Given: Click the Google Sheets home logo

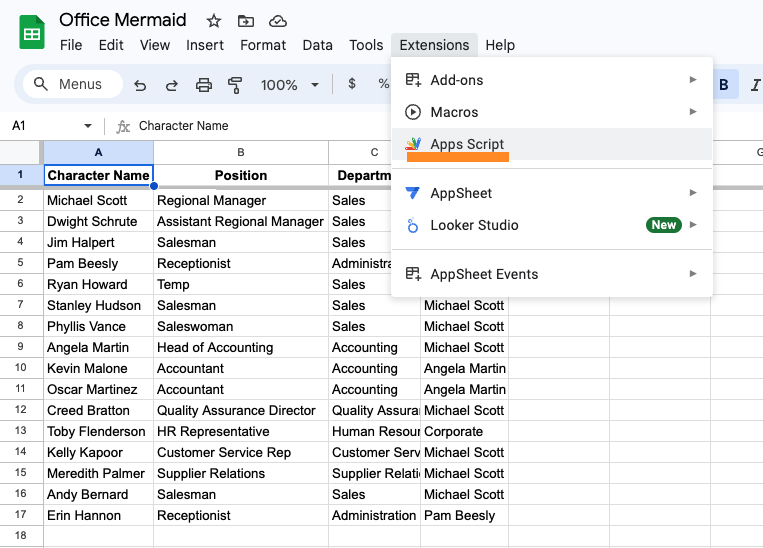Looking at the screenshot, I should tap(32, 32).
